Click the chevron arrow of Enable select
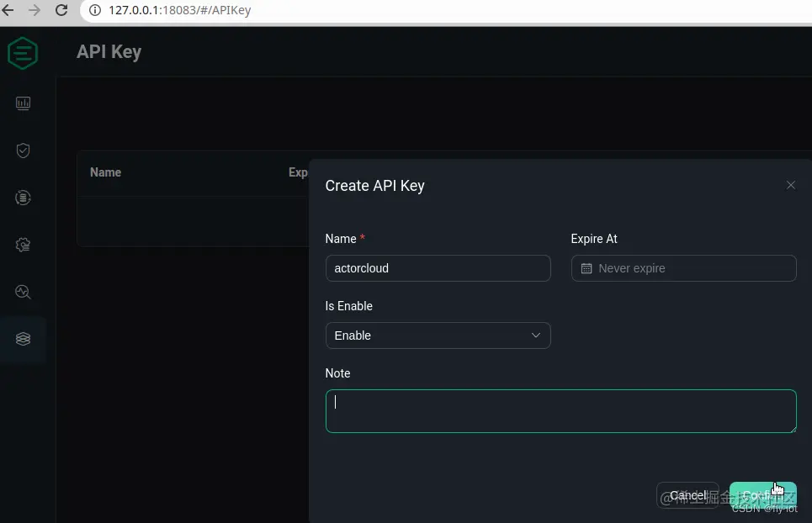This screenshot has height=523, width=812. pyautogui.click(x=536, y=335)
